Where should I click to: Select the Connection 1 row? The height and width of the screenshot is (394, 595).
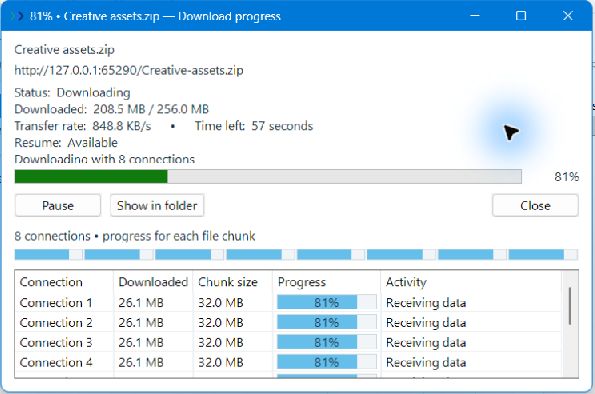pos(288,303)
